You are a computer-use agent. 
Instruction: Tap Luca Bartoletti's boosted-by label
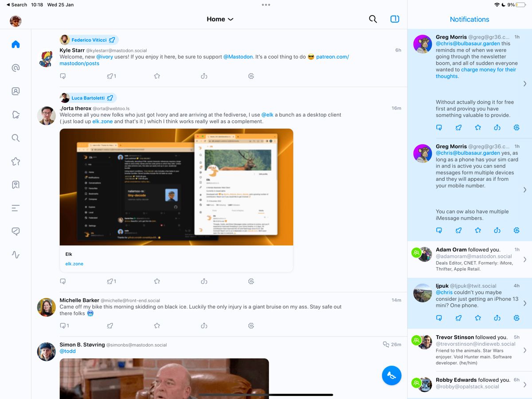[88, 98]
